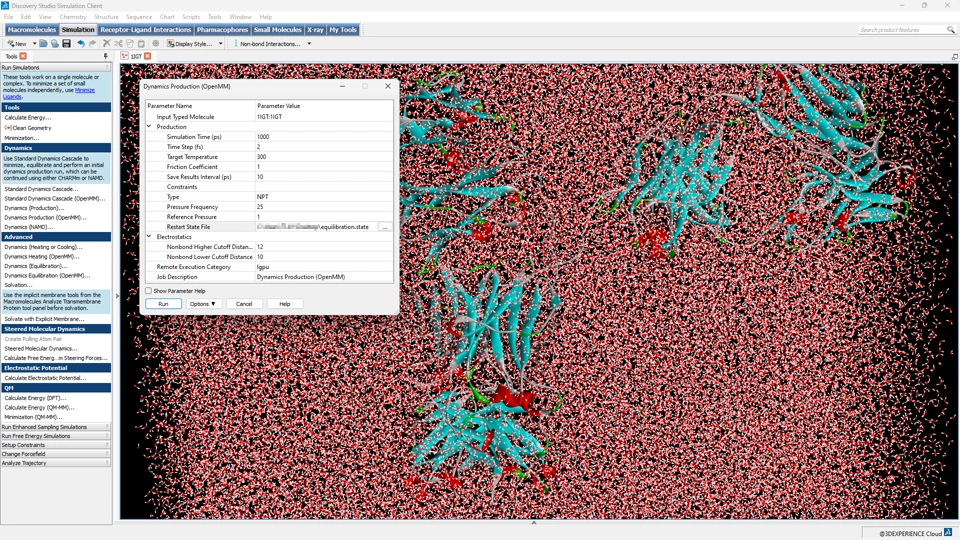
Task: Click the Display Style icon
Action: click(x=171, y=43)
